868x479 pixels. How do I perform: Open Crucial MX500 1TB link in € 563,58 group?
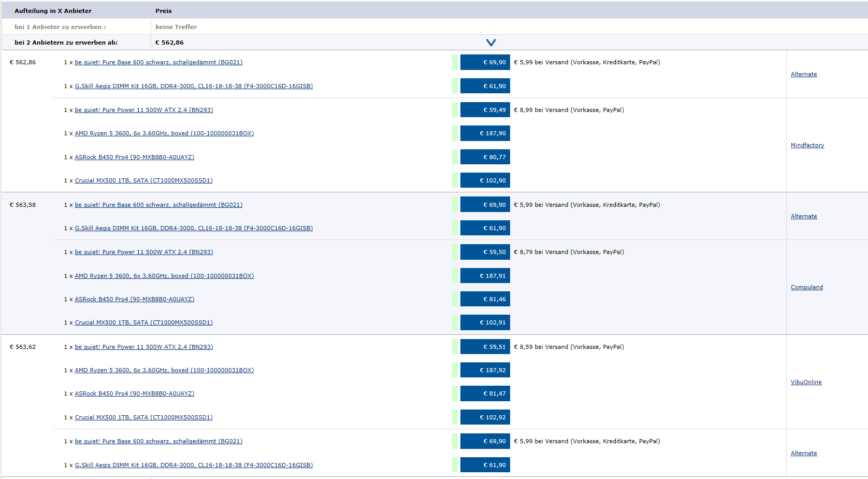coord(143,322)
